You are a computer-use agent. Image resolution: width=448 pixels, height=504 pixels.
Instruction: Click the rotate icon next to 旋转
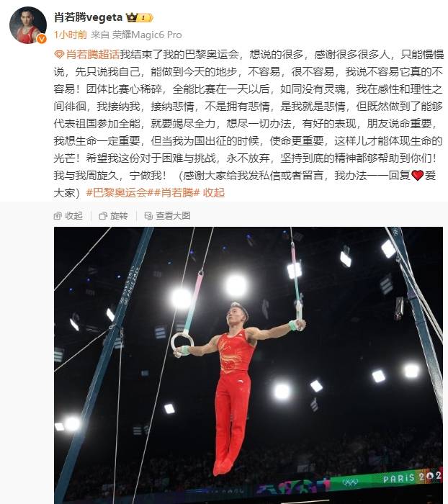pyautogui.click(x=103, y=216)
